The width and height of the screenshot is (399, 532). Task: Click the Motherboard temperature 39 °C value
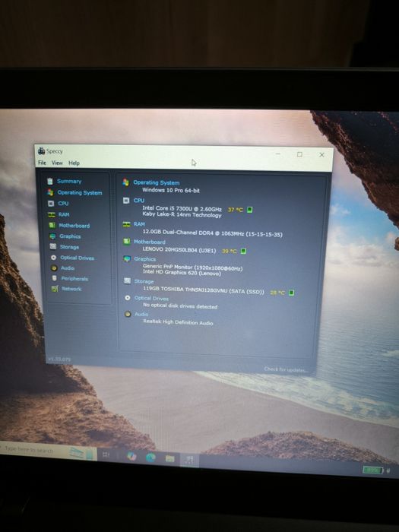[229, 251]
